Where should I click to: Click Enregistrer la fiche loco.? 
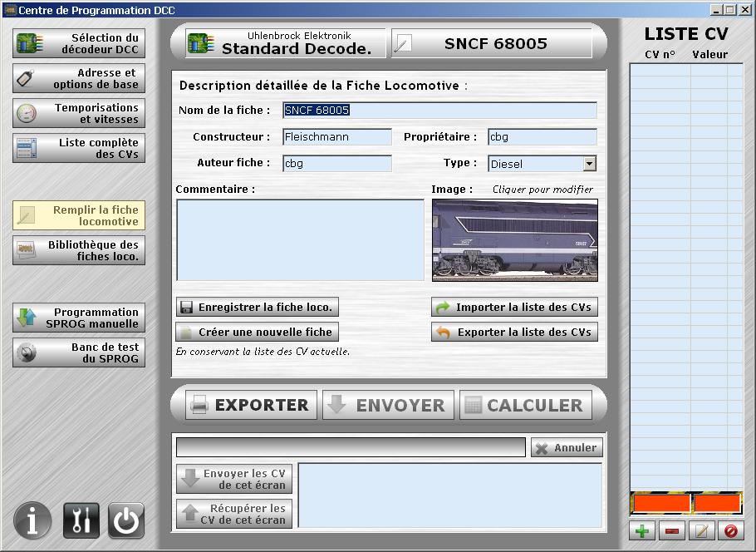pyautogui.click(x=257, y=307)
